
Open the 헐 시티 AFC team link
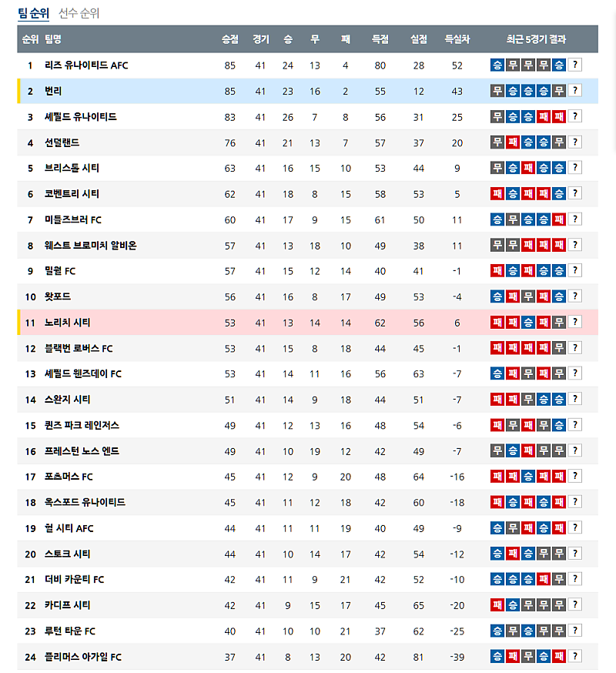click(69, 528)
